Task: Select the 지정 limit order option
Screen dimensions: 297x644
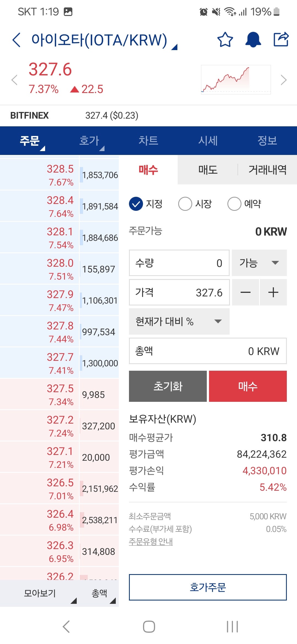Action: [x=136, y=204]
